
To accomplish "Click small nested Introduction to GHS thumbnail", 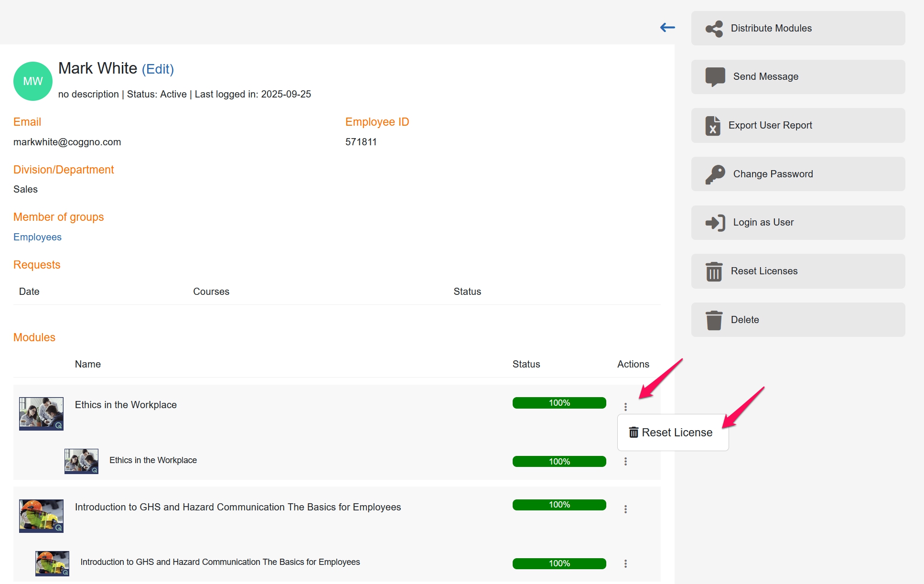I will point(52,563).
